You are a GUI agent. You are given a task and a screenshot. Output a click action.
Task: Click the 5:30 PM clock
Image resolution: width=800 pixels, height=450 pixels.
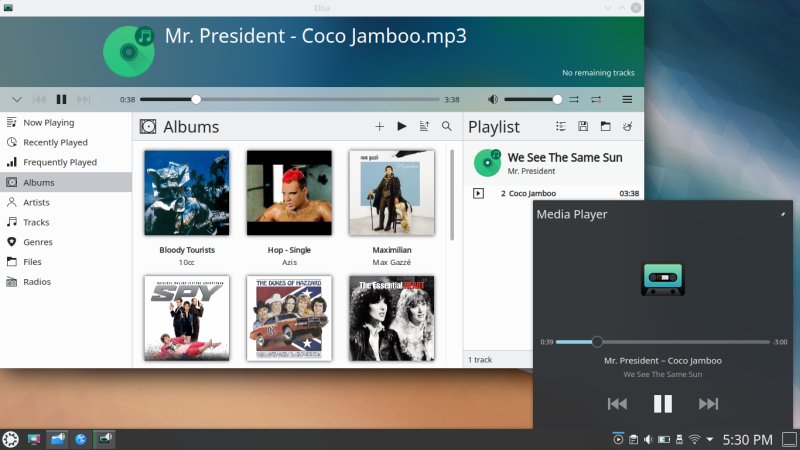pos(747,440)
